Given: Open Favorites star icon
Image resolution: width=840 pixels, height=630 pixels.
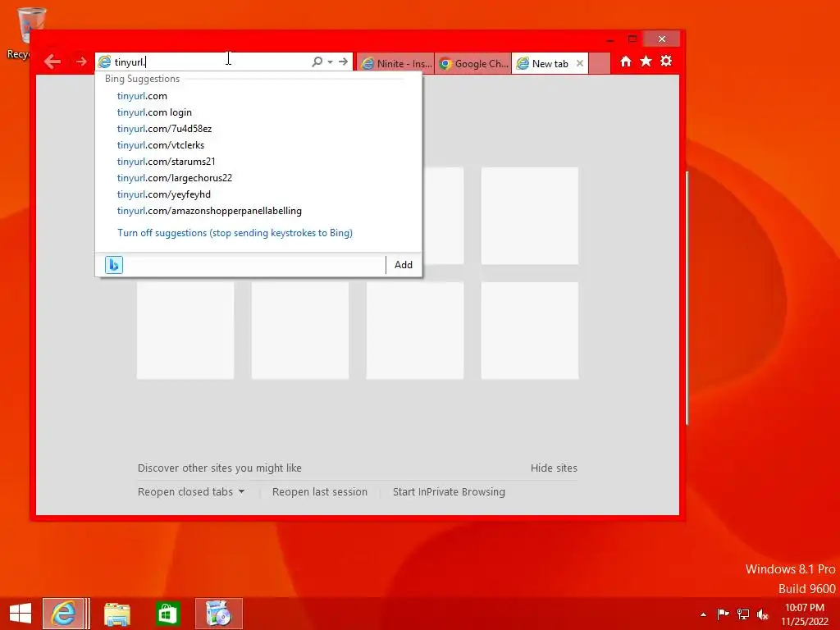Looking at the screenshot, I should click(646, 61).
